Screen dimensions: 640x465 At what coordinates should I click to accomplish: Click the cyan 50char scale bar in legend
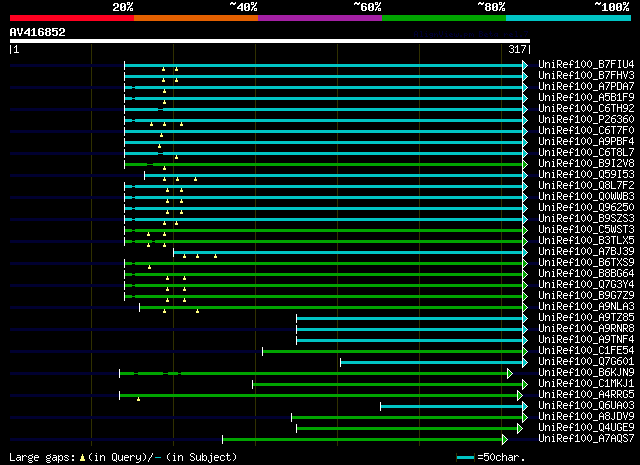point(465,457)
